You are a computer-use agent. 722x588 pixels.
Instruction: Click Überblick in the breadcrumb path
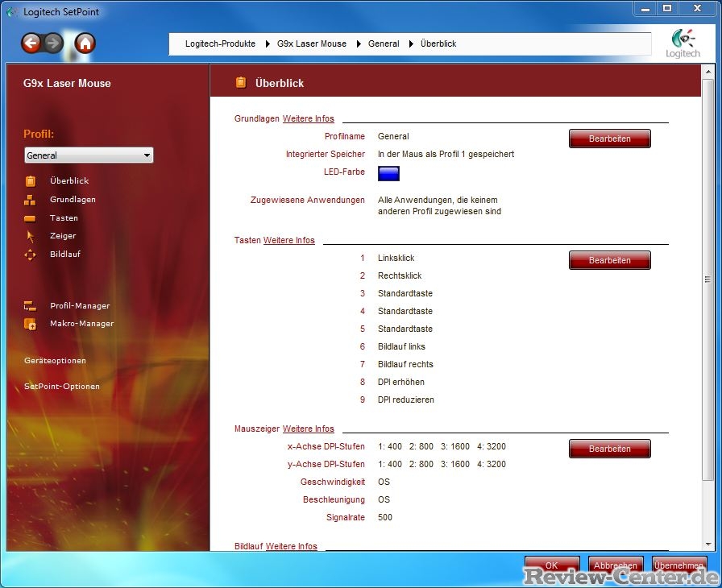438,43
